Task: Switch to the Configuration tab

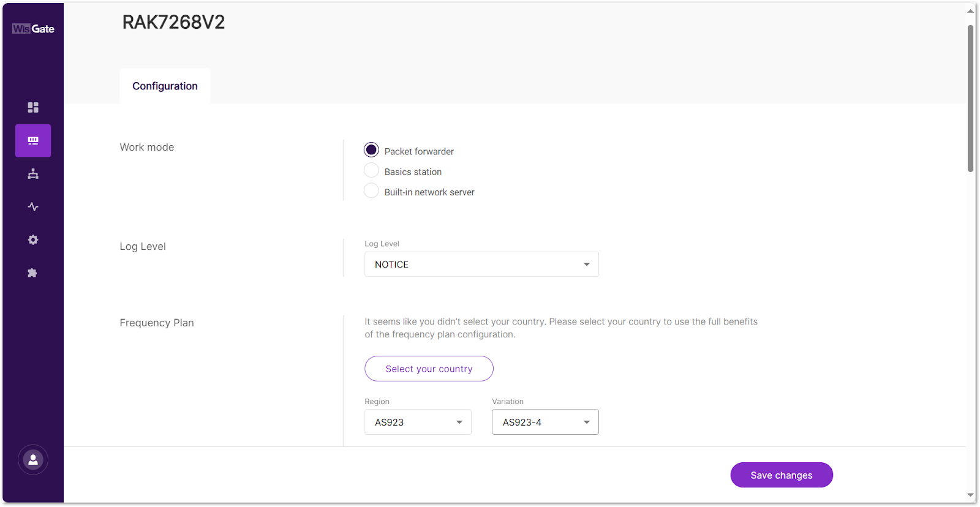Action: pyautogui.click(x=165, y=86)
